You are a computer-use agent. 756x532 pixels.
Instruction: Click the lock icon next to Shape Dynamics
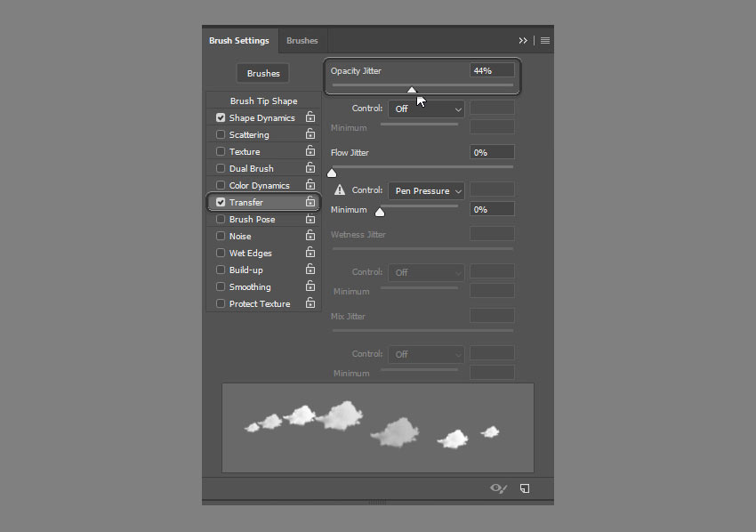[x=310, y=117]
